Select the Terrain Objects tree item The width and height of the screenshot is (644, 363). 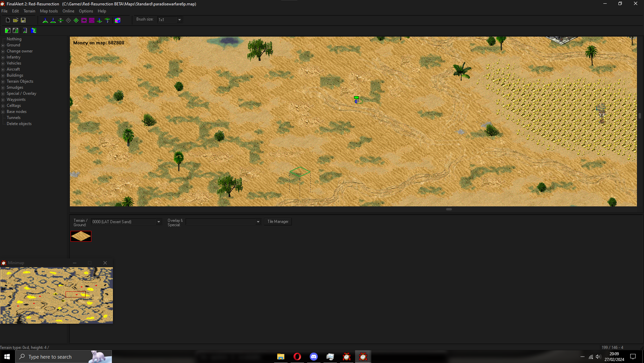click(20, 81)
